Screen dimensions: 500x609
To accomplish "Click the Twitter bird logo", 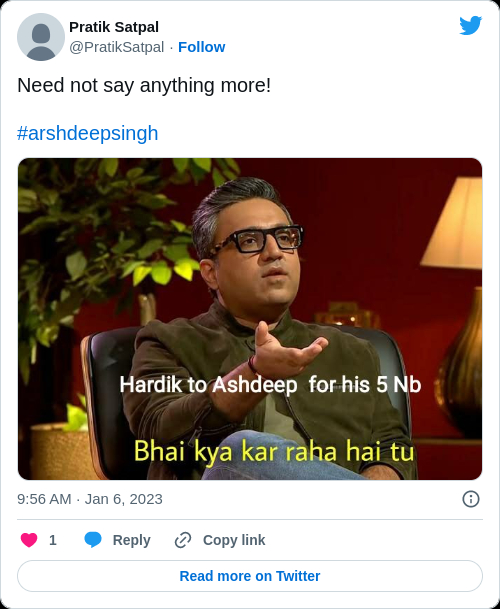I will point(470,26).
